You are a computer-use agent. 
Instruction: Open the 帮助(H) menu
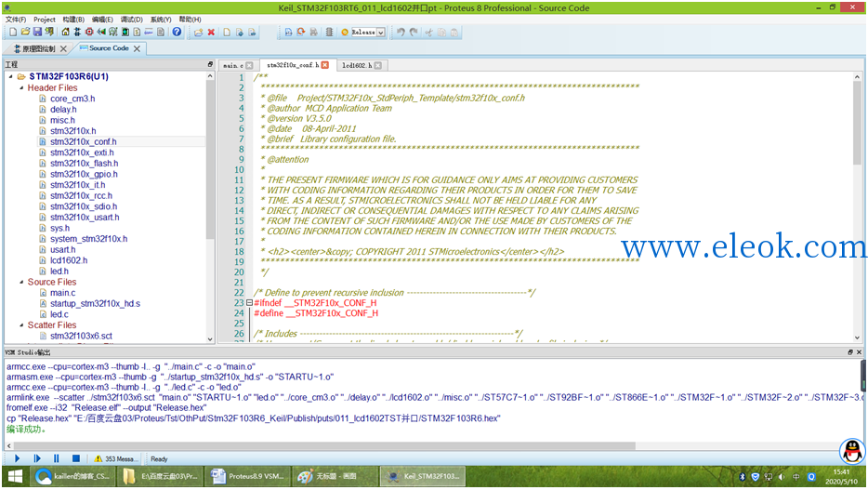190,20
